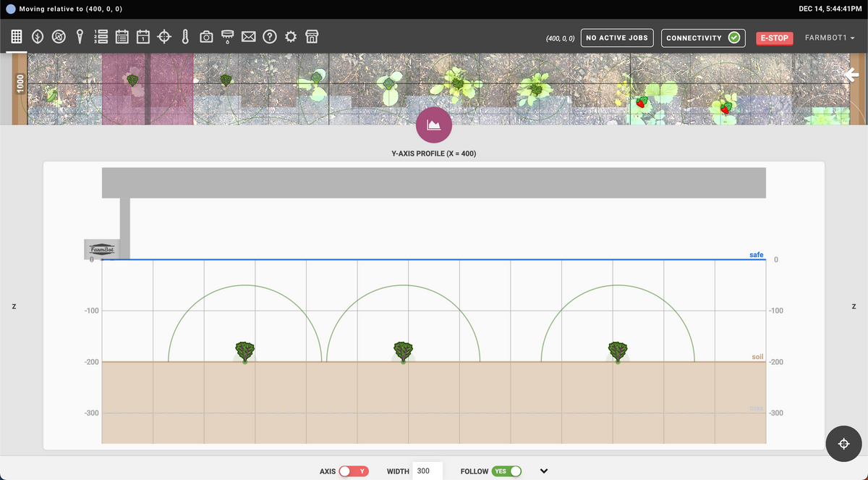The image size is (868, 480).
Task: Click the Moving relative to status message
Action: pyautogui.click(x=70, y=9)
